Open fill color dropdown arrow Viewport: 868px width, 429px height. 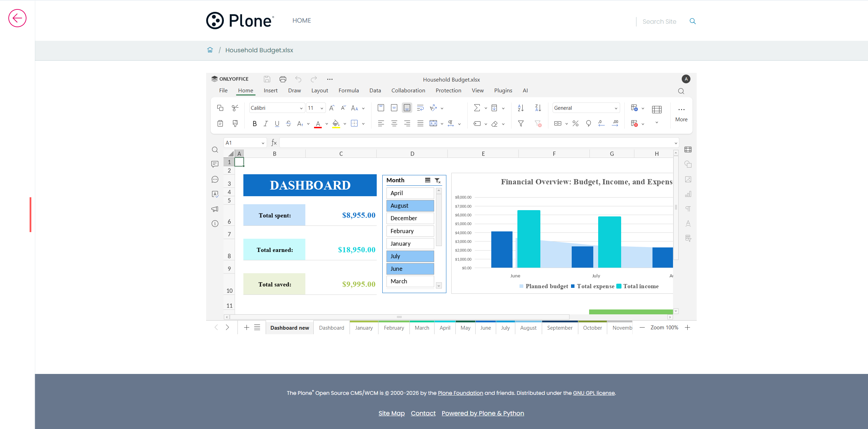pos(345,124)
